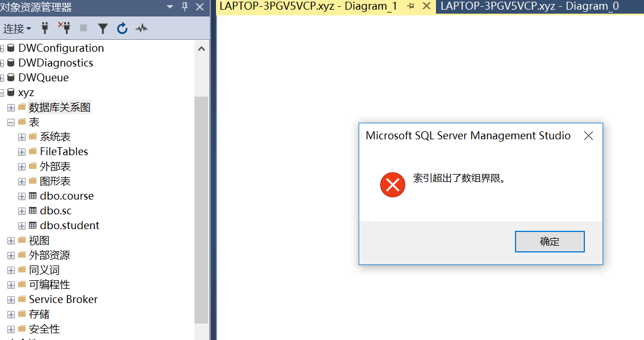
Task: Switch to the Diagram_0 tab
Action: (530, 6)
